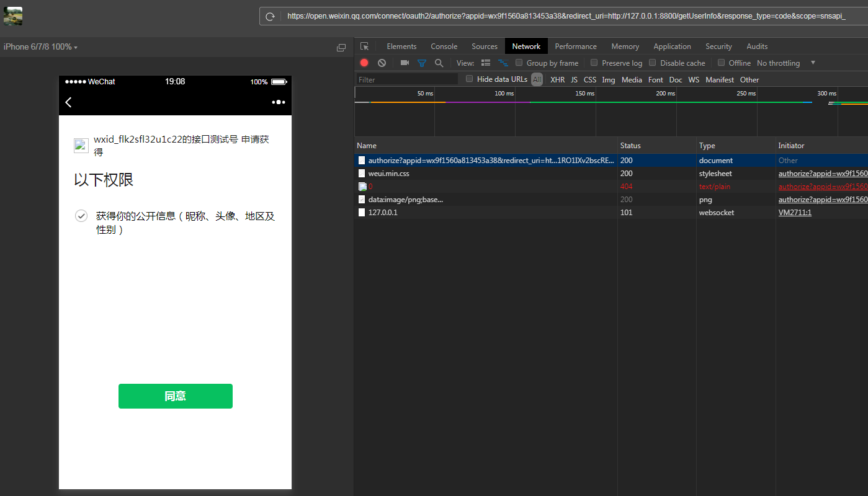Click the search magnifier icon in Network toolbar
The height and width of the screenshot is (496, 868).
439,63
